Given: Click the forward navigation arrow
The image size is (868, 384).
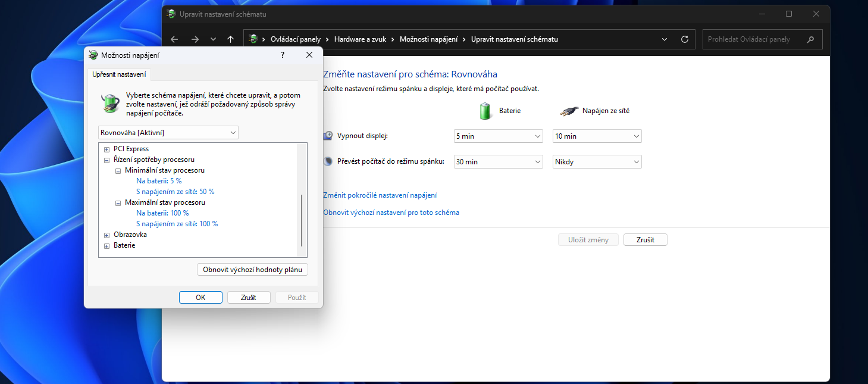Looking at the screenshot, I should coord(195,39).
